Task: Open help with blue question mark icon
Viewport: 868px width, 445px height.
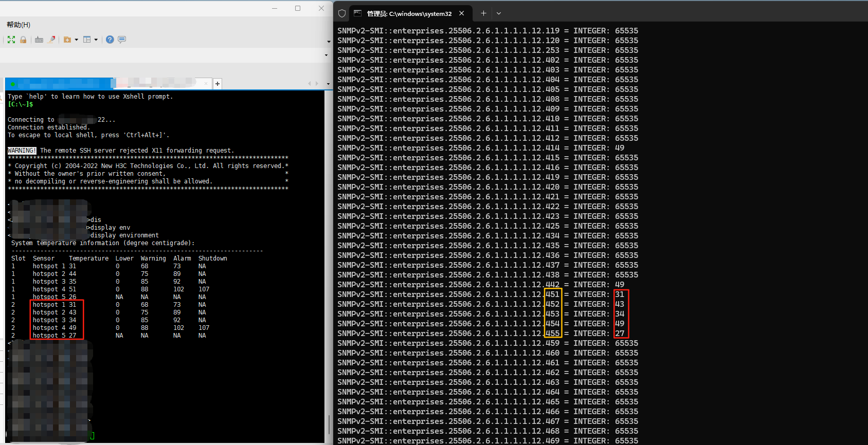Action: 110,40
